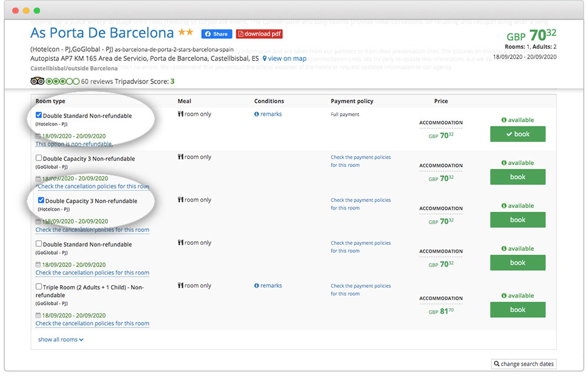Click the meal fork icon in first row
Screen dimensions: 588x380
coord(181,114)
